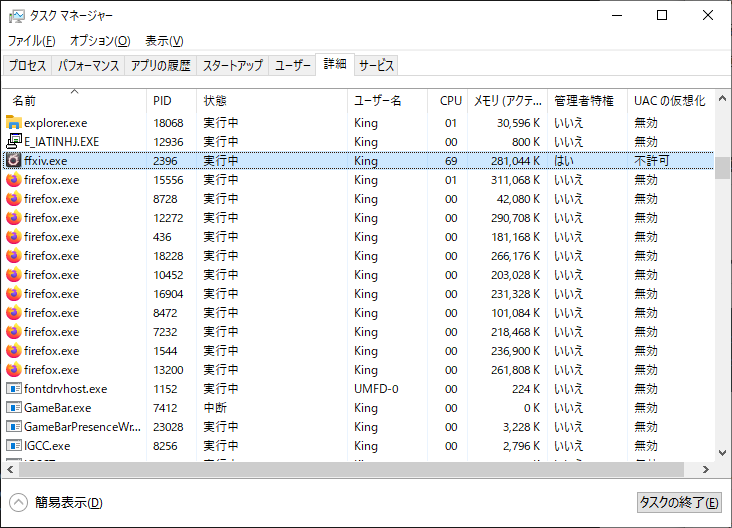The height and width of the screenshot is (528, 732).
Task: Click the explorer.exe folder icon
Action: pyautogui.click(x=14, y=123)
